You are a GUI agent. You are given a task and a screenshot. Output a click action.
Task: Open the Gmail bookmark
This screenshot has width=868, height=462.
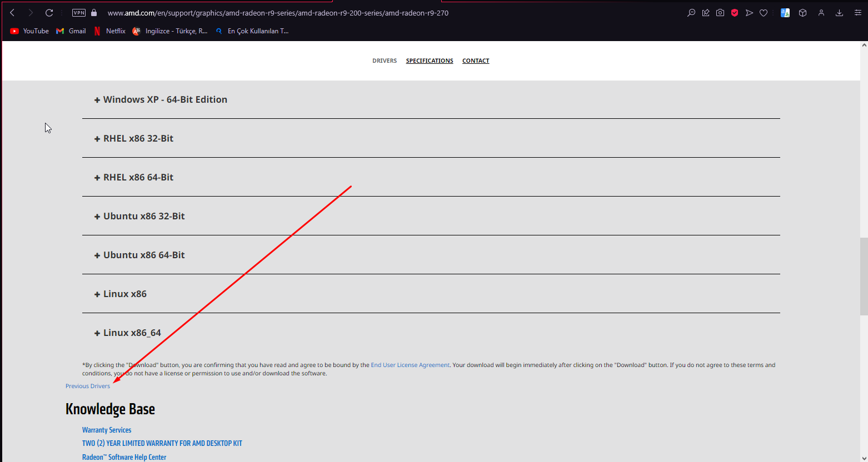(x=71, y=31)
